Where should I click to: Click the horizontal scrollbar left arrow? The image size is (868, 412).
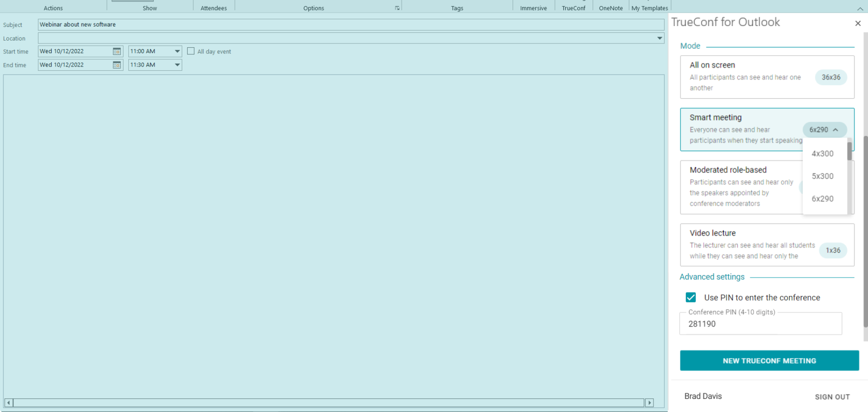click(x=8, y=403)
